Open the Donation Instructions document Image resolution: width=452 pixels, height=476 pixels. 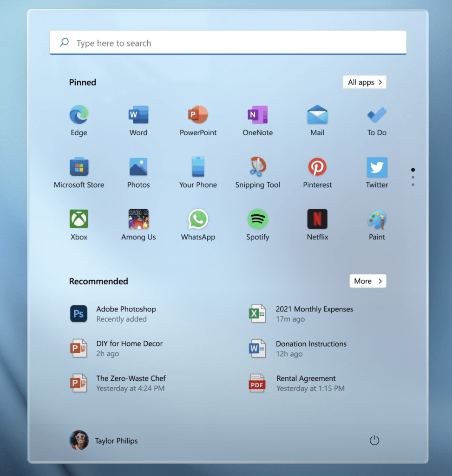tap(298, 349)
